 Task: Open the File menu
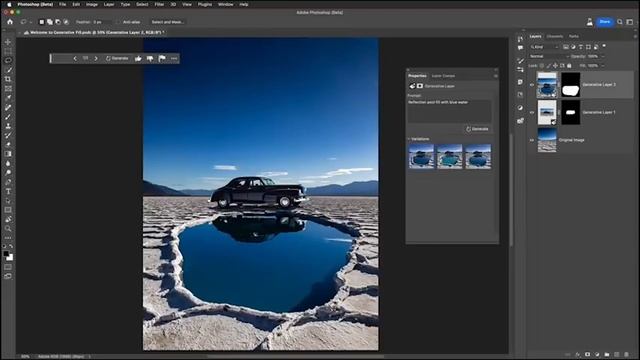tap(62, 4)
